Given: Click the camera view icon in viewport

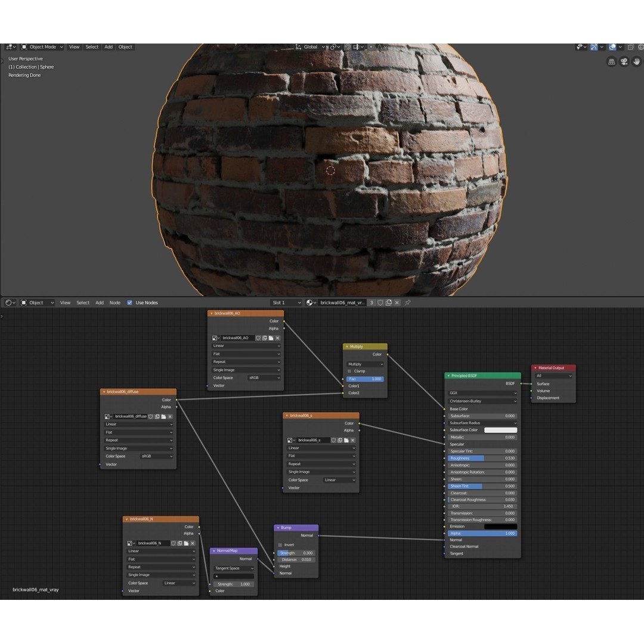Looking at the screenshot, I should (624, 61).
